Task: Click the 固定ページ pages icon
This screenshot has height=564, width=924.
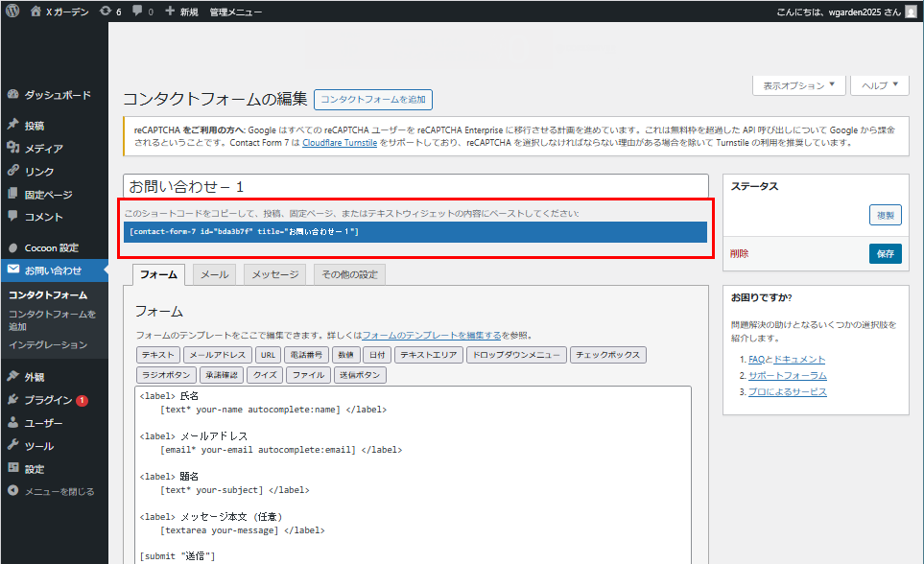Action: point(13,194)
